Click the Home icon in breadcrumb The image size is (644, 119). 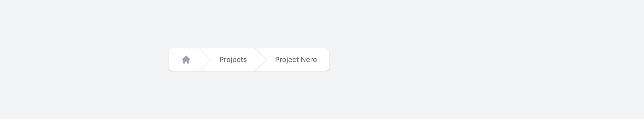tap(186, 59)
